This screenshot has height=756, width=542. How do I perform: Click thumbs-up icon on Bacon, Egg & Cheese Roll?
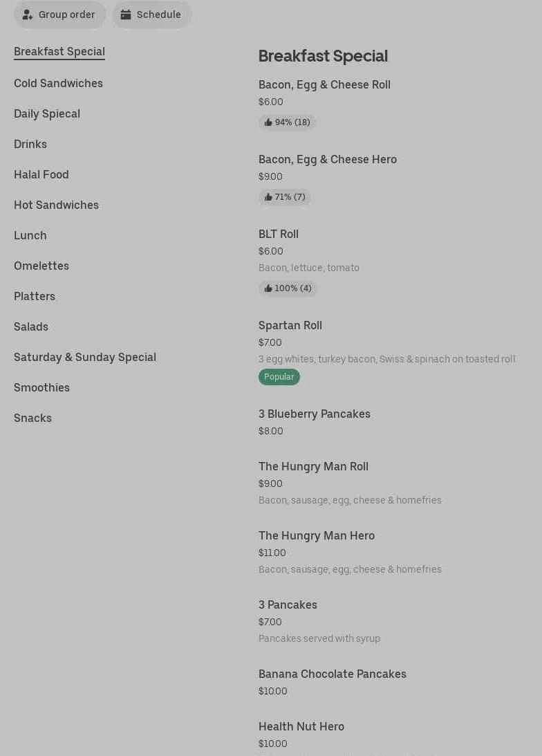coord(268,122)
